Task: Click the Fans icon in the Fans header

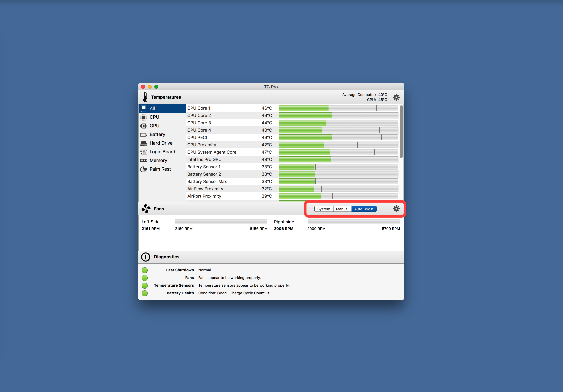Action: pos(146,209)
